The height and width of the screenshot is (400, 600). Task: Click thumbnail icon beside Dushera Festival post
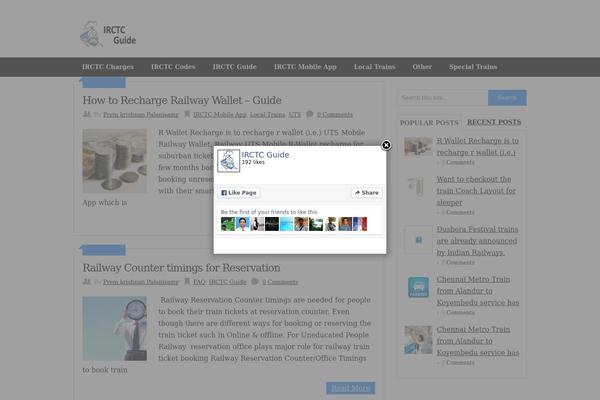418,240
